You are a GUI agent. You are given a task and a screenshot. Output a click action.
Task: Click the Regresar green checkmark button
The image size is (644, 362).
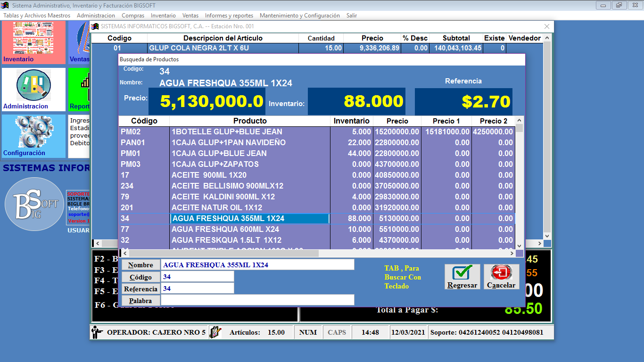(x=462, y=277)
